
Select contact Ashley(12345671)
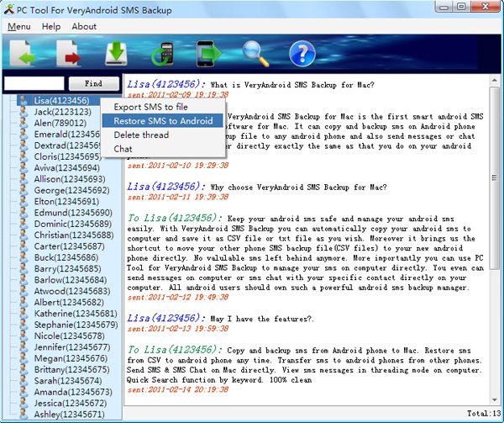point(69,415)
